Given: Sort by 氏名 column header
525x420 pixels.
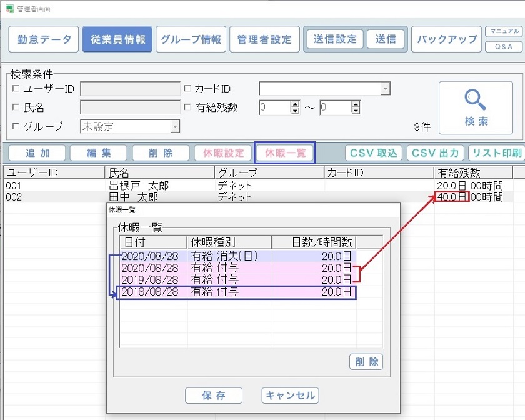Looking at the screenshot, I should click(x=160, y=172).
